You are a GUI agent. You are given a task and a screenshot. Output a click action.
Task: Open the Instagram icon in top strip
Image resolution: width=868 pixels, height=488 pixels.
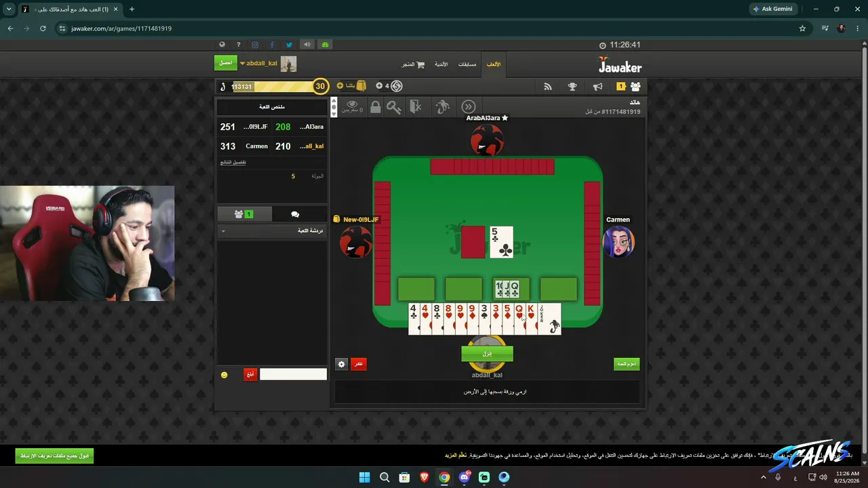pyautogui.click(x=255, y=45)
